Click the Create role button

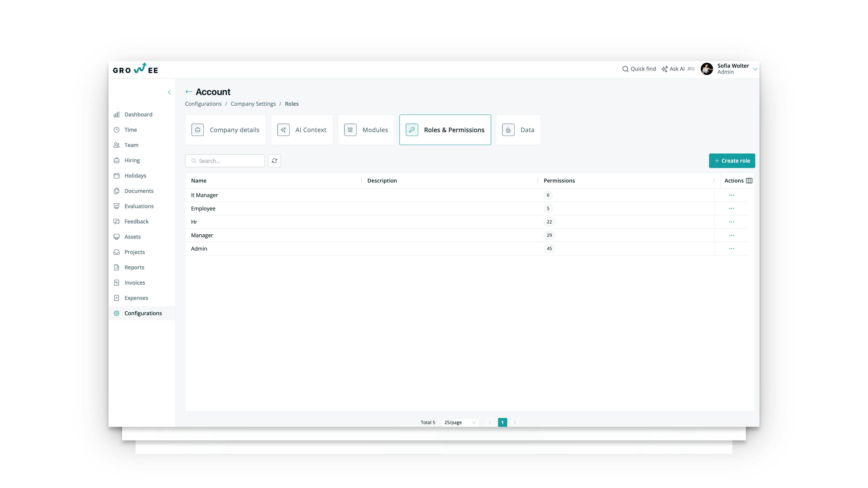pos(731,161)
